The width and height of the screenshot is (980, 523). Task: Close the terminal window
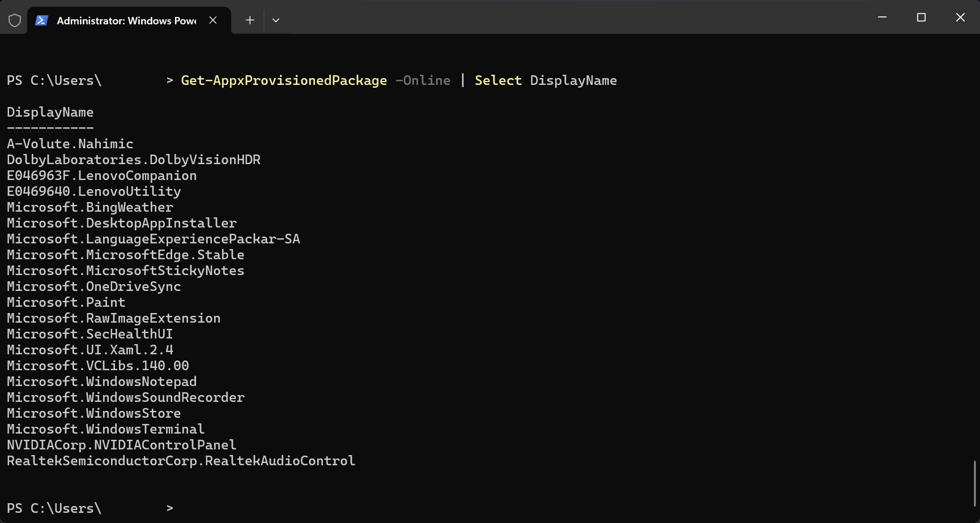pos(960,18)
